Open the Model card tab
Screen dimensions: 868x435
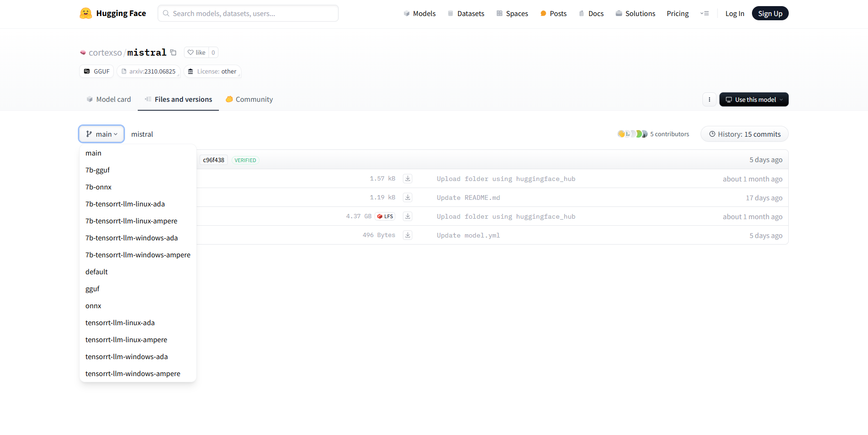click(x=108, y=99)
